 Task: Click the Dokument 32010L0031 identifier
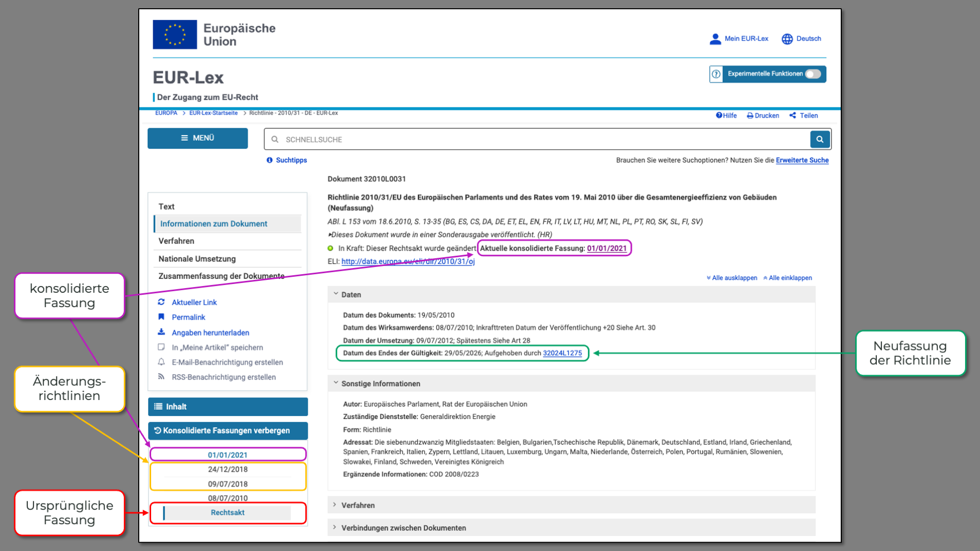click(367, 179)
